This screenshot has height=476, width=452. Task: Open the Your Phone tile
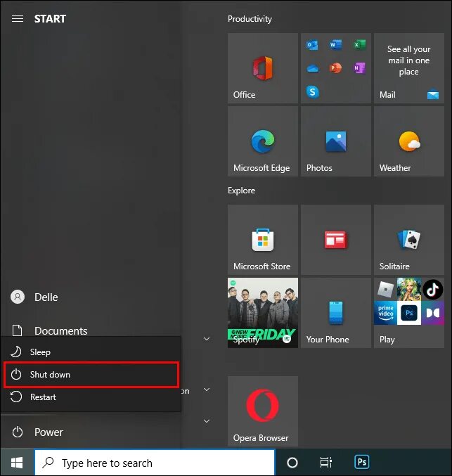(336, 313)
